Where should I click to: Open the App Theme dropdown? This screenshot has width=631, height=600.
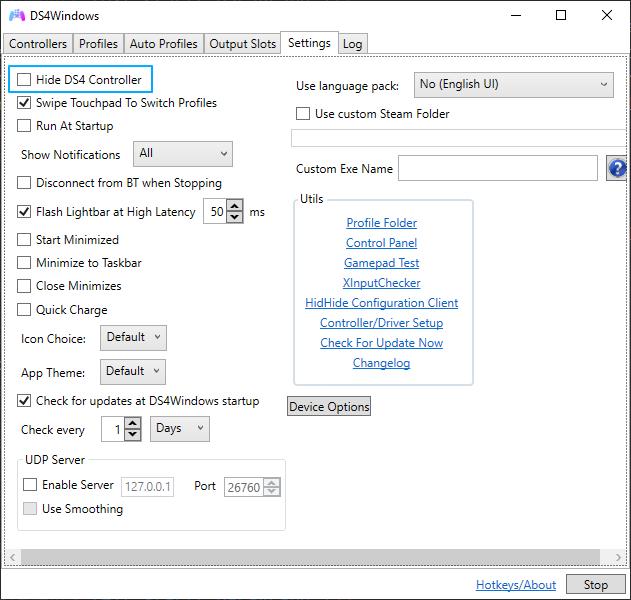(133, 372)
